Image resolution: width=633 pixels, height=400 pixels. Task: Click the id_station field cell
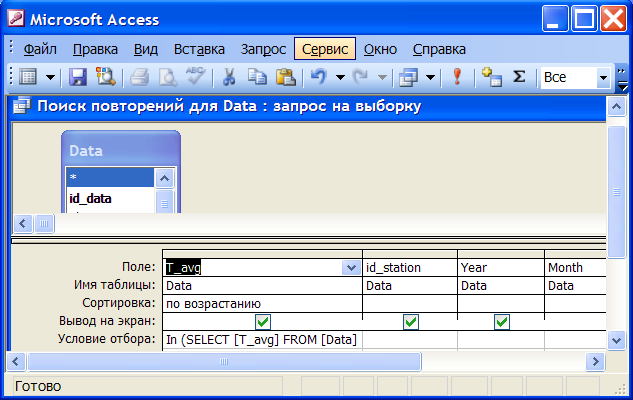(x=410, y=267)
